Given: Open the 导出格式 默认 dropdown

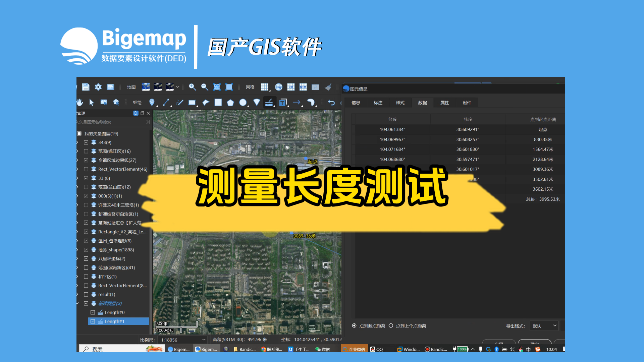Looking at the screenshot, I should [x=544, y=326].
